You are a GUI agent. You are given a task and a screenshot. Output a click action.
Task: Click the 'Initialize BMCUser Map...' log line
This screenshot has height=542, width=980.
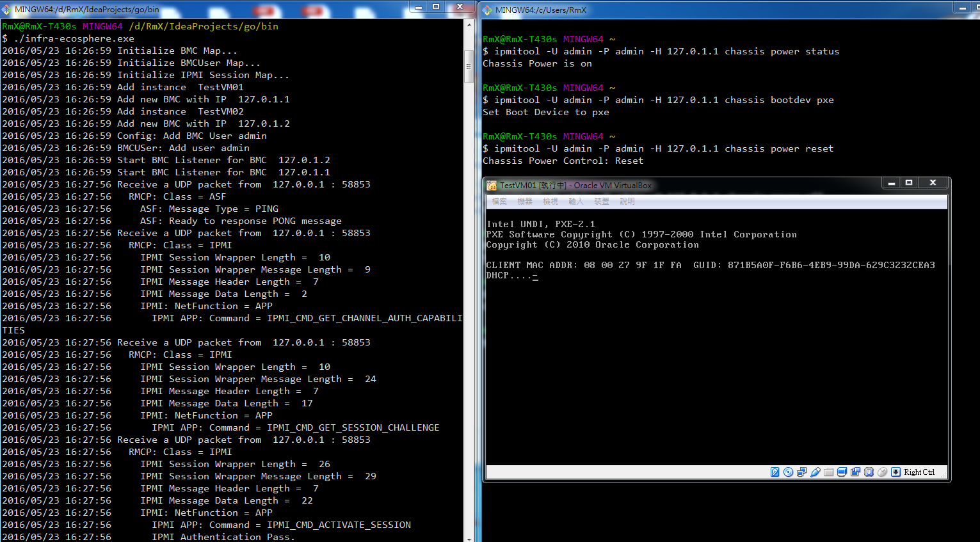tap(131, 63)
